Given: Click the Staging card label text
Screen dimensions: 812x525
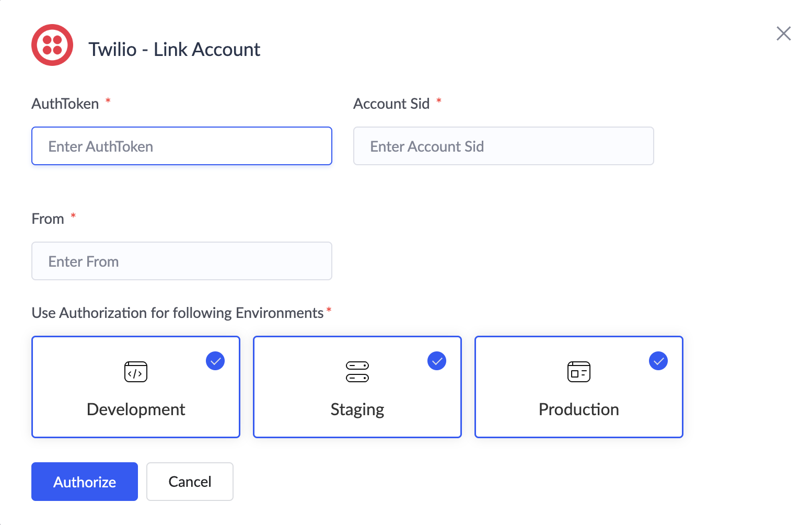Looking at the screenshot, I should pos(357,409).
